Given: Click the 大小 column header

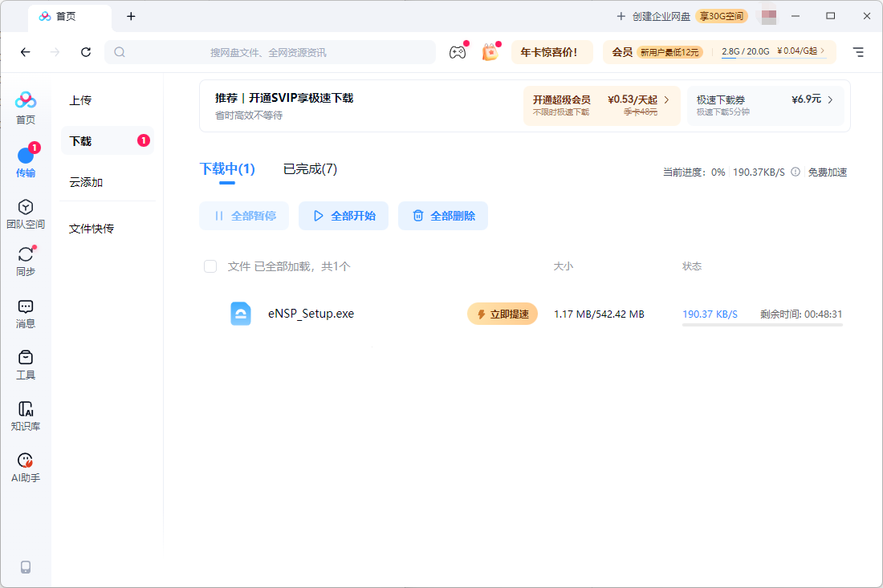Looking at the screenshot, I should pyautogui.click(x=564, y=266).
